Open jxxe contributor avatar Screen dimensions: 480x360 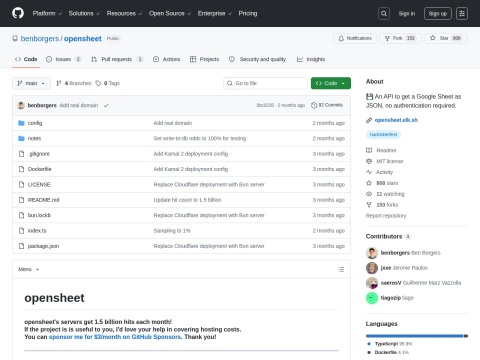(x=372, y=268)
